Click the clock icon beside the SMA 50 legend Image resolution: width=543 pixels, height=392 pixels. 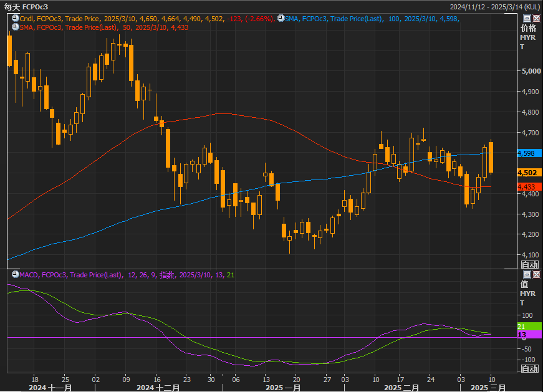tap(15, 28)
